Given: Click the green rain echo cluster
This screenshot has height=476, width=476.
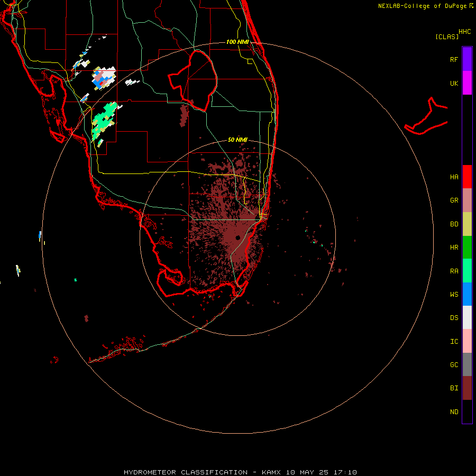Looking at the screenshot, I should pos(104,122).
